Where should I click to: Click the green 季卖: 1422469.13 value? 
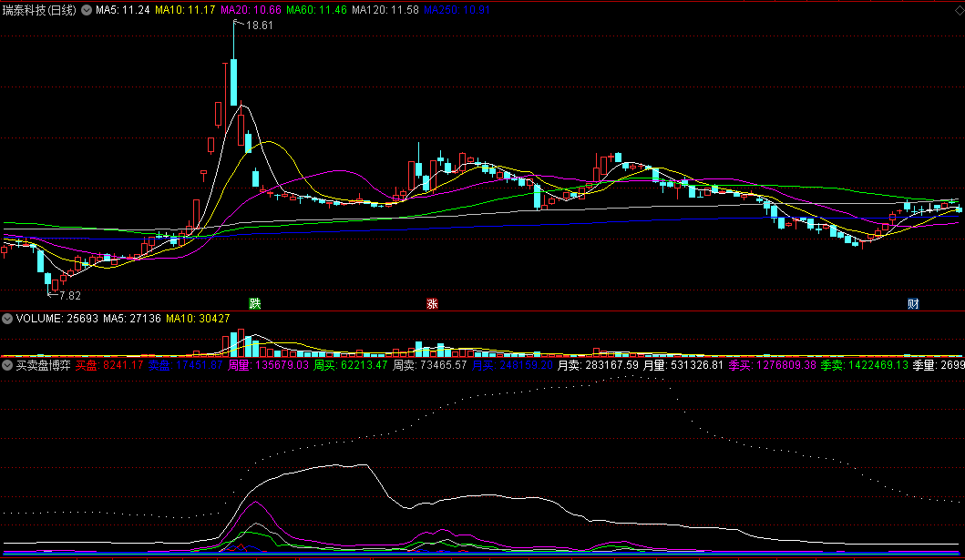864,365
